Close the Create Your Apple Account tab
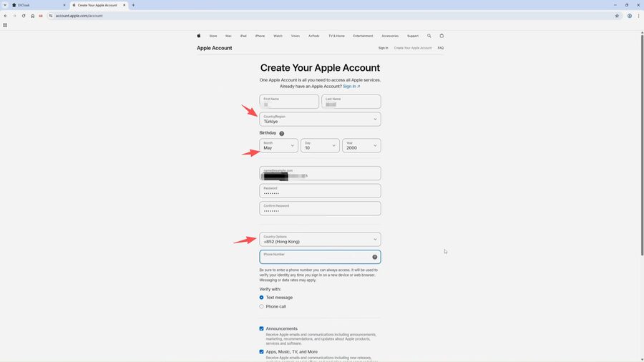 coord(124,5)
